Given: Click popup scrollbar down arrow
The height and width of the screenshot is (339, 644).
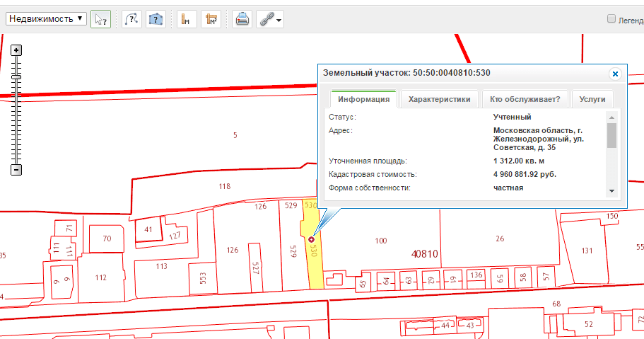Looking at the screenshot, I should 611,191.
